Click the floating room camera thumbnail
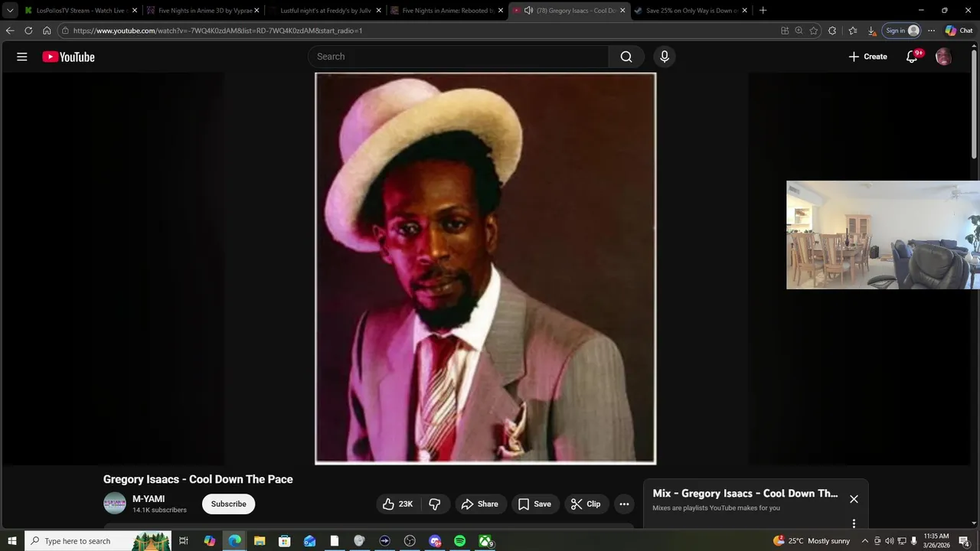The image size is (980, 551). pyautogui.click(x=883, y=235)
